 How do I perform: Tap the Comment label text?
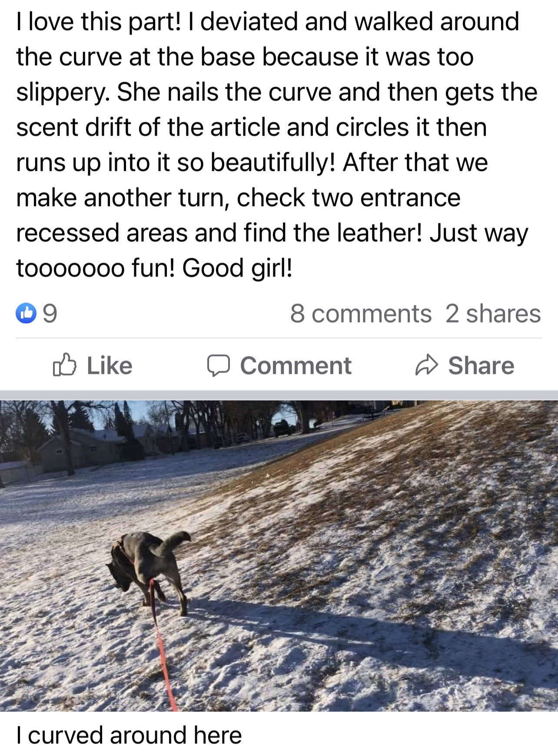(296, 366)
